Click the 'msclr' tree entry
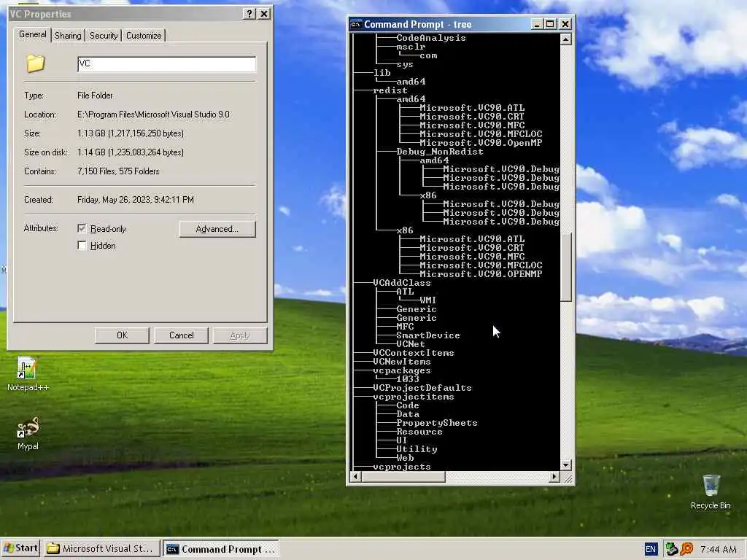The width and height of the screenshot is (747, 560). coord(411,47)
